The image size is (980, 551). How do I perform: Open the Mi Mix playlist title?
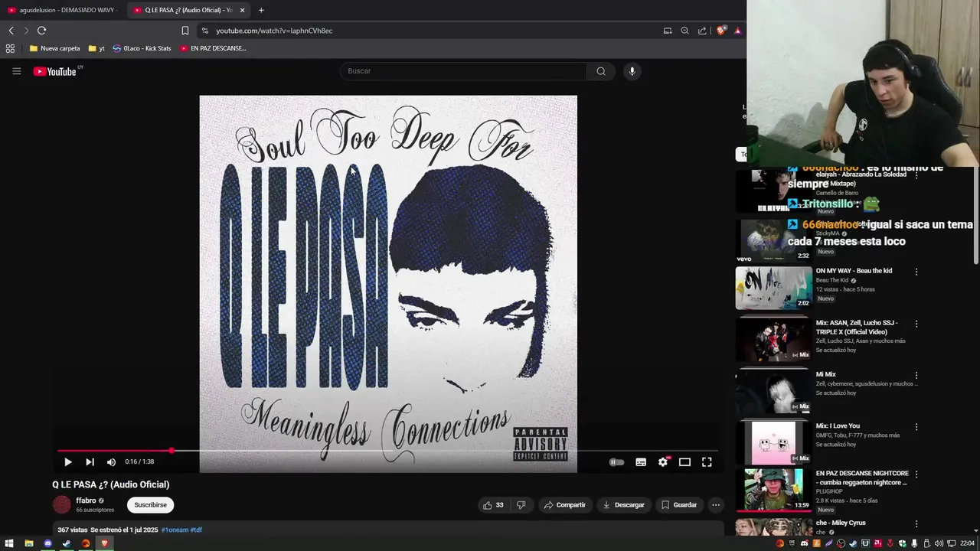click(825, 375)
